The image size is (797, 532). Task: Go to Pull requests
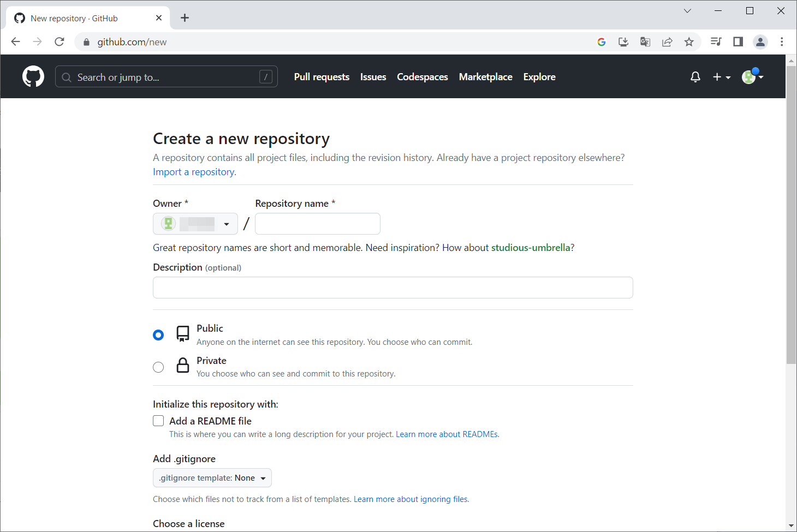click(322, 77)
